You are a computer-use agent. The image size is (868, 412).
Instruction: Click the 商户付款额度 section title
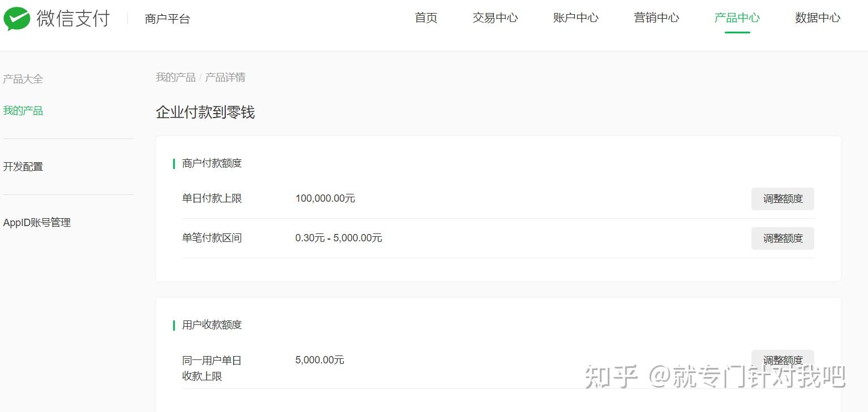(x=212, y=163)
